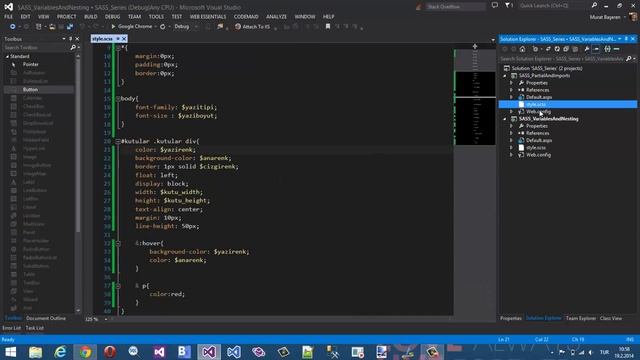Select the Solution 'SASS_Series' root node
Image resolution: width=640 pixels, height=360 pixels.
pos(547,69)
